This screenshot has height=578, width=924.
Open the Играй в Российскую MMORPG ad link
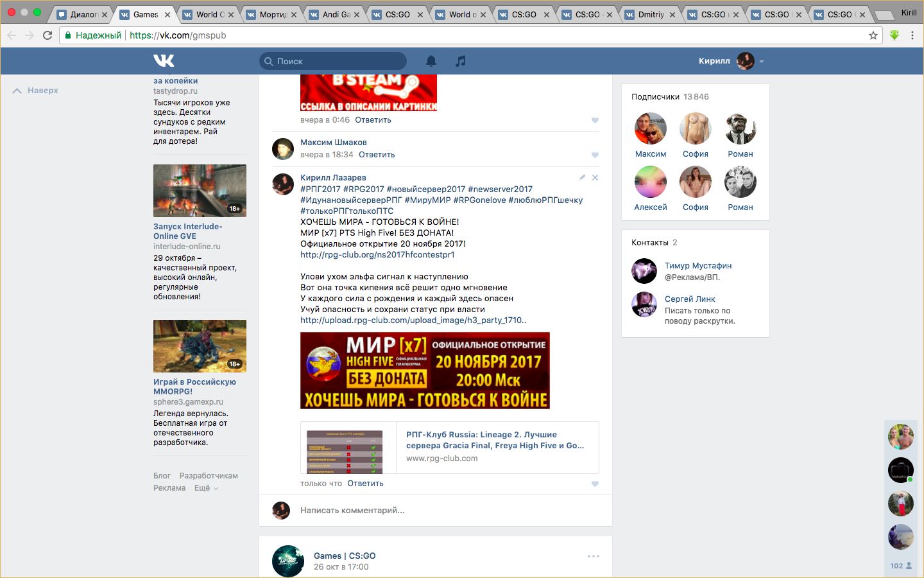(x=194, y=387)
